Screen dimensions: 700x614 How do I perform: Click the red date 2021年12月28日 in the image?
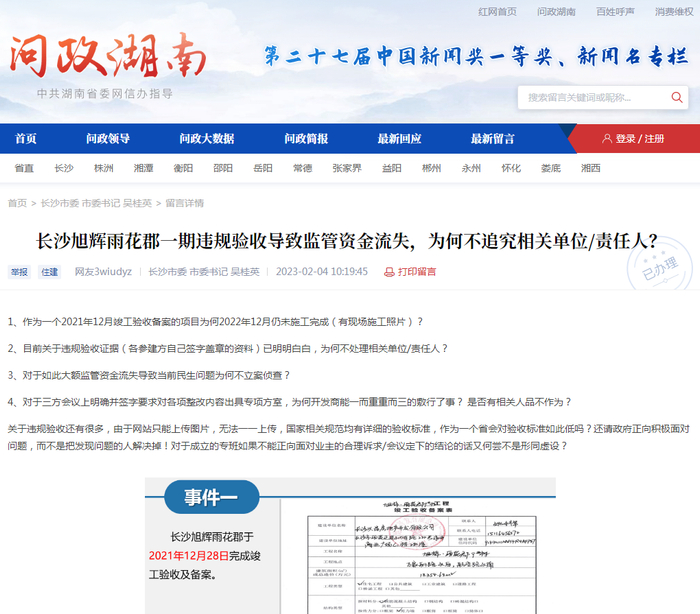188,556
